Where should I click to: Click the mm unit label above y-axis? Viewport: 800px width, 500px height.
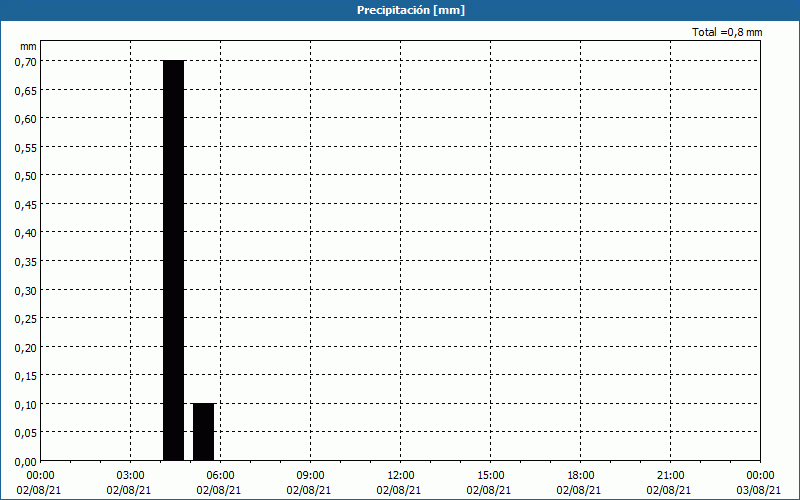pyautogui.click(x=29, y=46)
